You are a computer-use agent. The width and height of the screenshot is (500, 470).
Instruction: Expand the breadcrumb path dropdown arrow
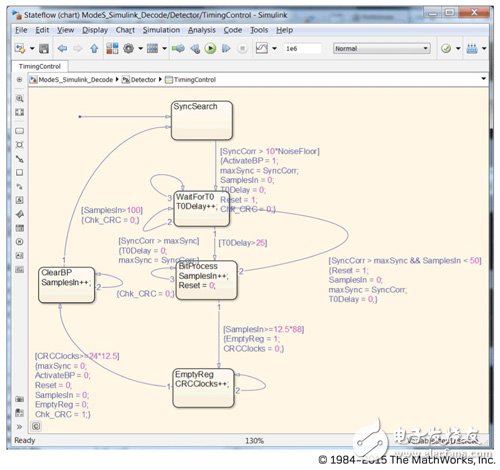pyautogui.click(x=483, y=79)
